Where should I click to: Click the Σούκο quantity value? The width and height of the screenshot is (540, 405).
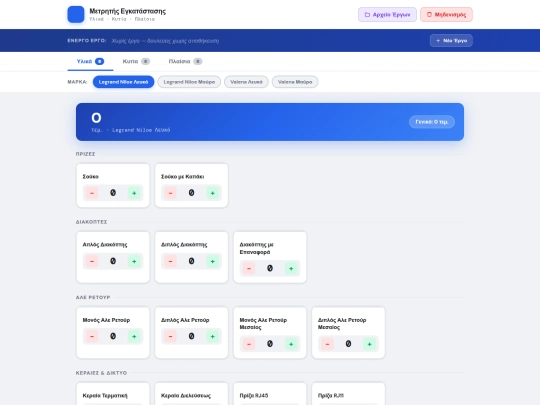[113, 193]
